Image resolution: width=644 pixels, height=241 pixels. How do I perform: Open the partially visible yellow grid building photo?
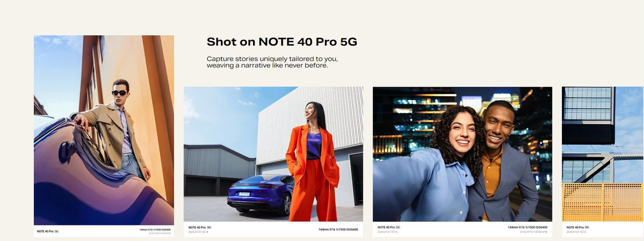coord(603,154)
